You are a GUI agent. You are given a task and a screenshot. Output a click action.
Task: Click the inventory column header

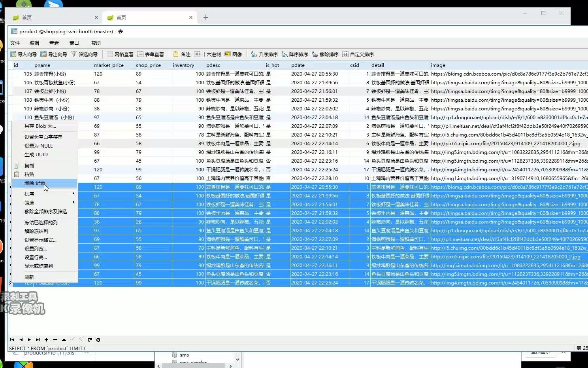pos(188,65)
